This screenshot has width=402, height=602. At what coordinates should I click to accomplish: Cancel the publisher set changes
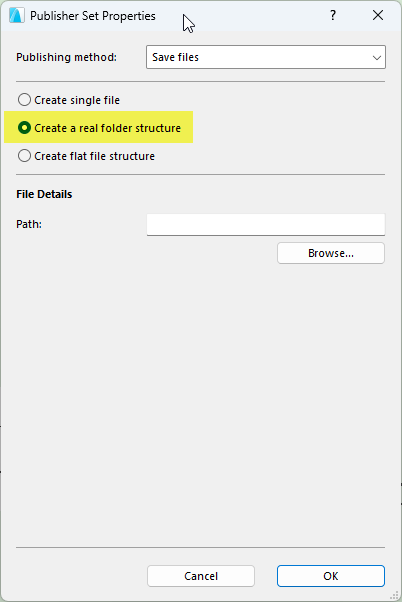click(x=201, y=576)
